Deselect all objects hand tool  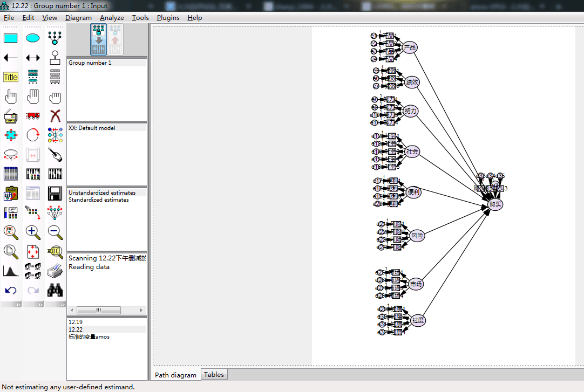pos(55,97)
